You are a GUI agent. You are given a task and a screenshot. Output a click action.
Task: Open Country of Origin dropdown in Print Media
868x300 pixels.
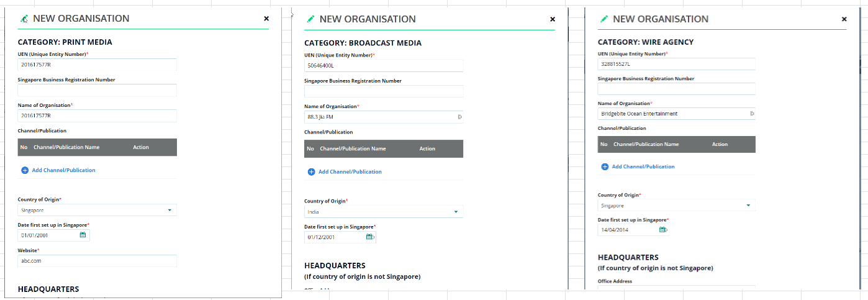[x=169, y=211]
